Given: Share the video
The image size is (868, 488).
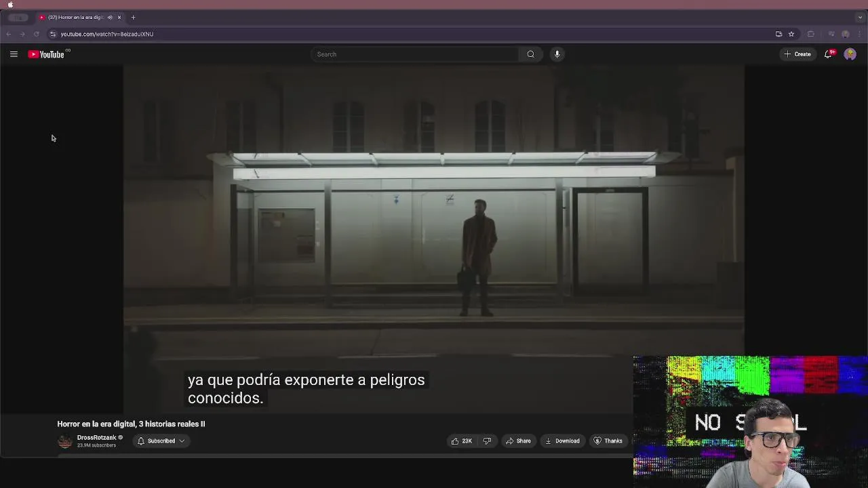Looking at the screenshot, I should [x=518, y=441].
